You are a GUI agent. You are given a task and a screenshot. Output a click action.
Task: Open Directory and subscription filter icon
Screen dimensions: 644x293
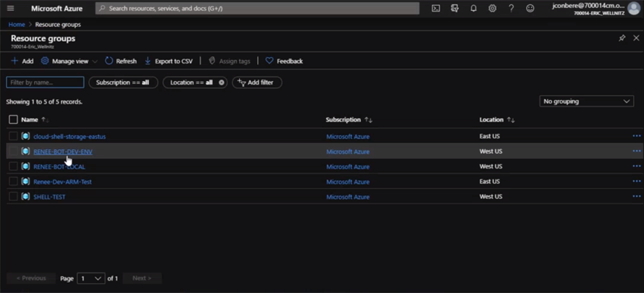click(455, 8)
